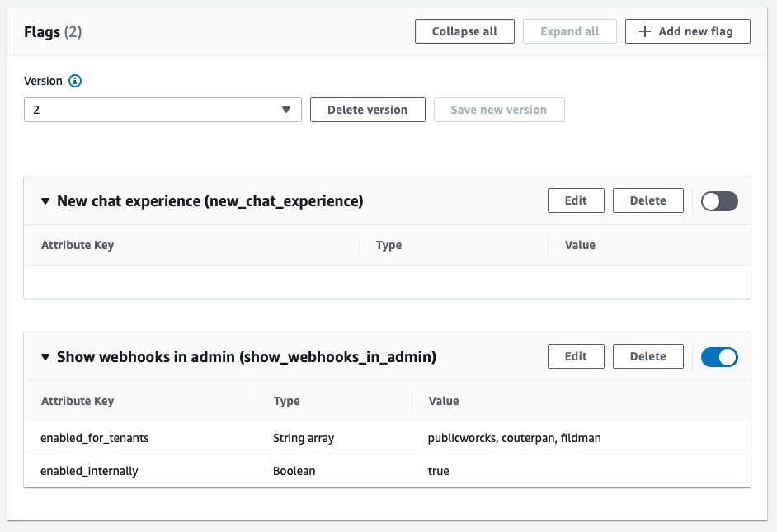Select the enabled_for_tenants attribute row
Screen dimensions: 777x532
pyautogui.click(x=247, y=438)
